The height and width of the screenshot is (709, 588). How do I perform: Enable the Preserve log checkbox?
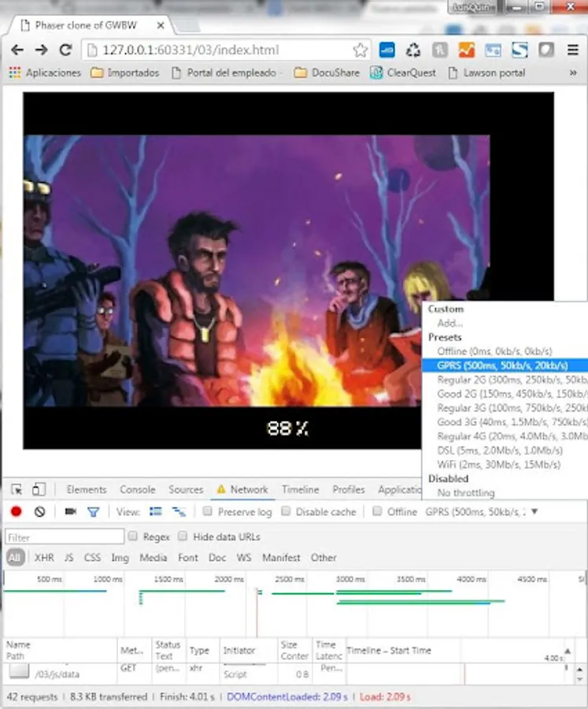point(208,511)
